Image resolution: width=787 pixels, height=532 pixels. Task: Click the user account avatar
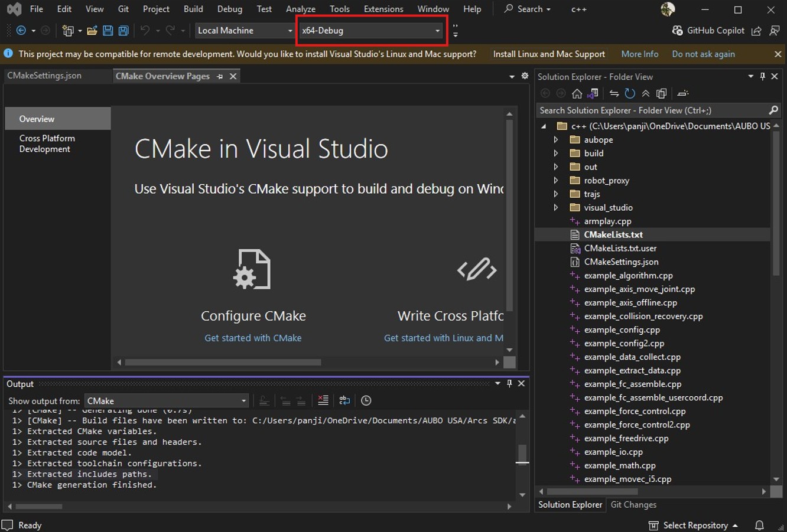click(668, 9)
